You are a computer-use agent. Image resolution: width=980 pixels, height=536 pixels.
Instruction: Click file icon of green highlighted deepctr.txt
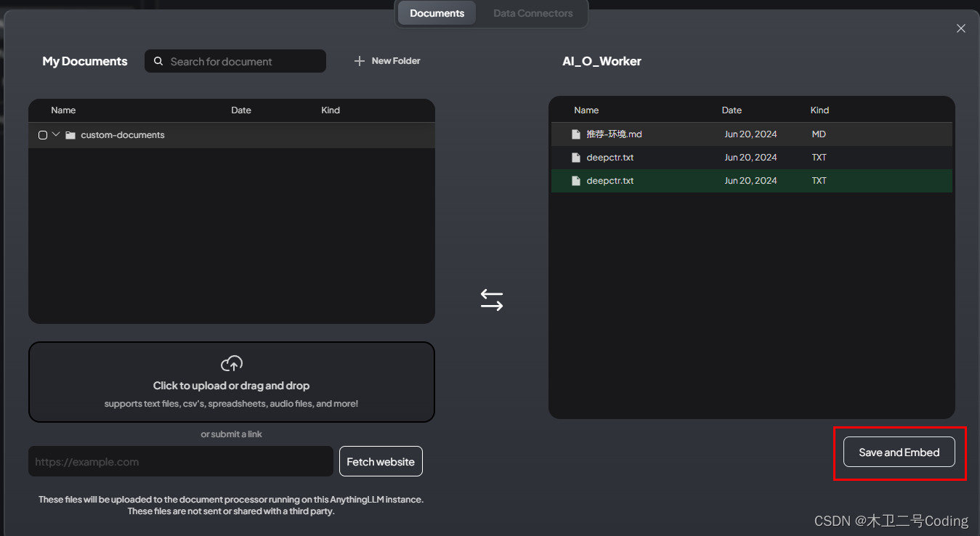click(576, 181)
